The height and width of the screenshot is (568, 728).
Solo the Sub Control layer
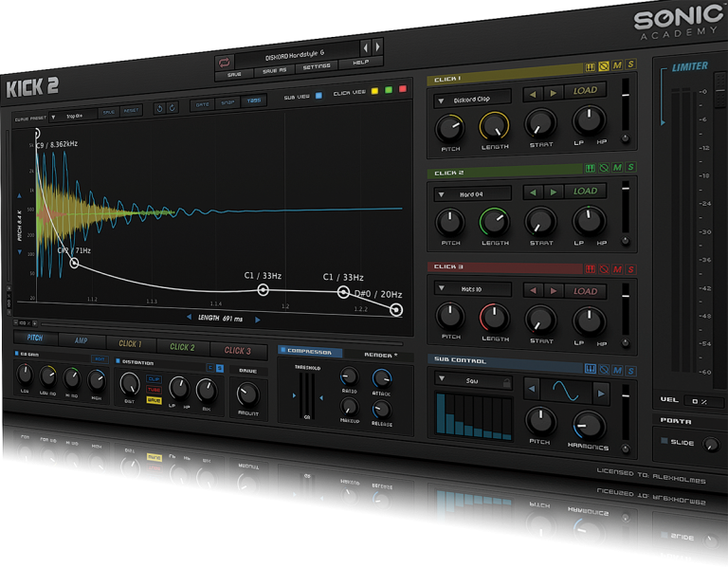(x=631, y=371)
